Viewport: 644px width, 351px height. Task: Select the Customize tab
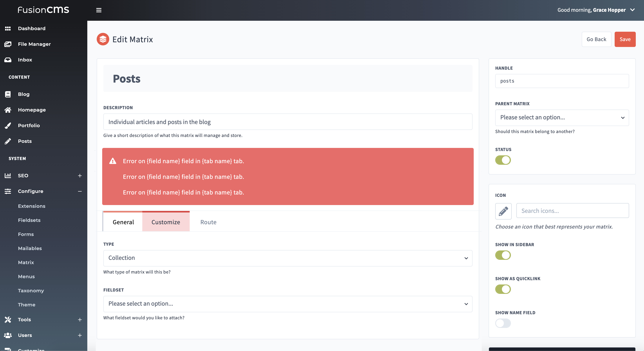click(166, 222)
